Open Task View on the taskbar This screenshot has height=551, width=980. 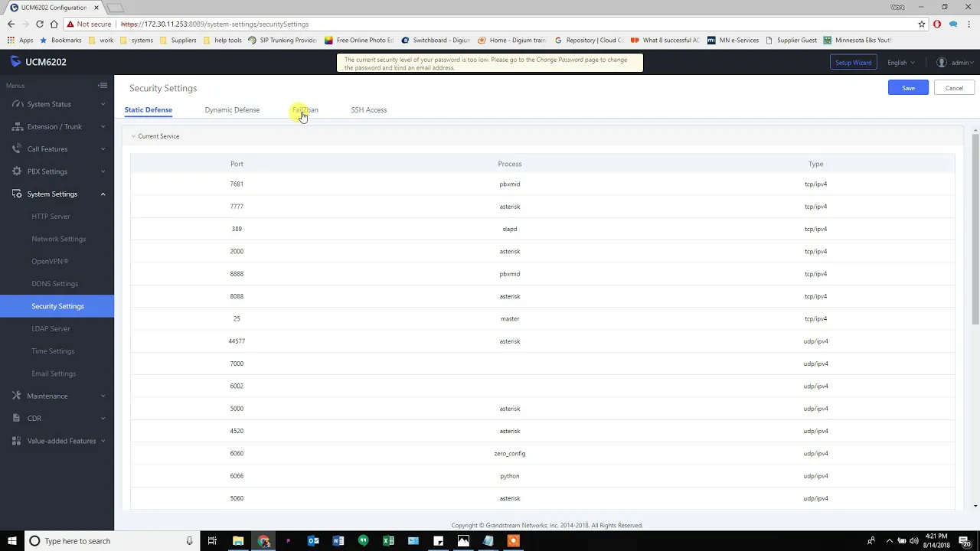coord(212,541)
